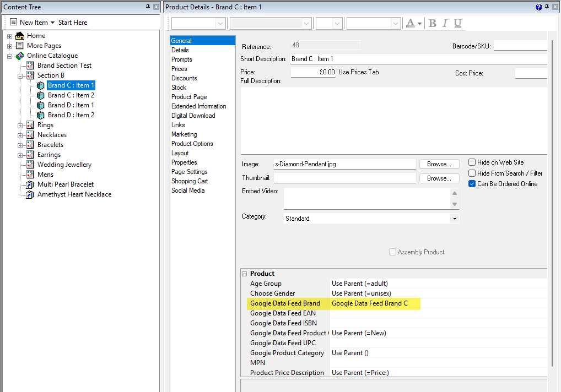Enable Hide on Web Site checkbox

pos(472,162)
